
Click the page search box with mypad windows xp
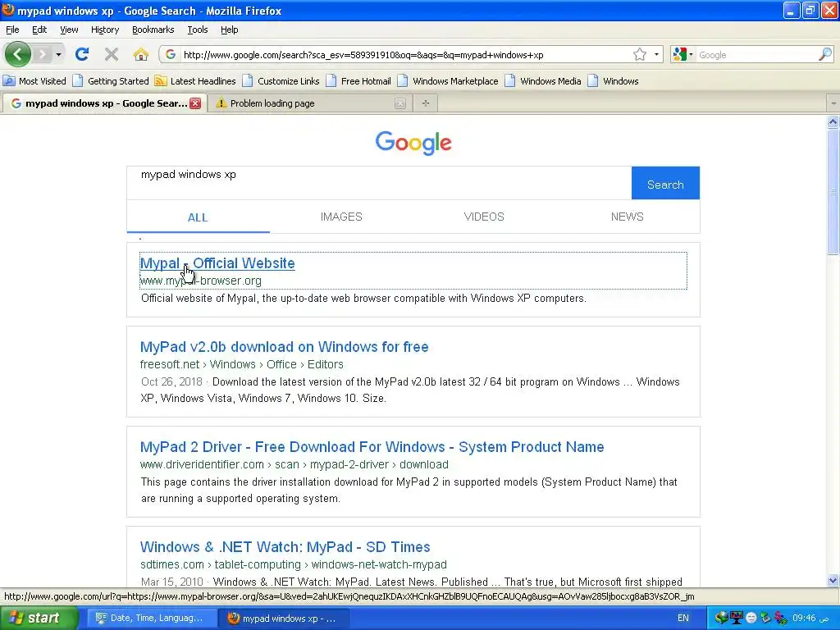coord(379,183)
